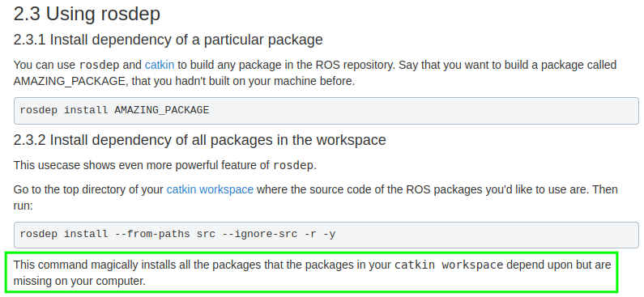Click heading '2.3.2 Install dependency of all packages'
This screenshot has height=297, width=644.
[199, 140]
